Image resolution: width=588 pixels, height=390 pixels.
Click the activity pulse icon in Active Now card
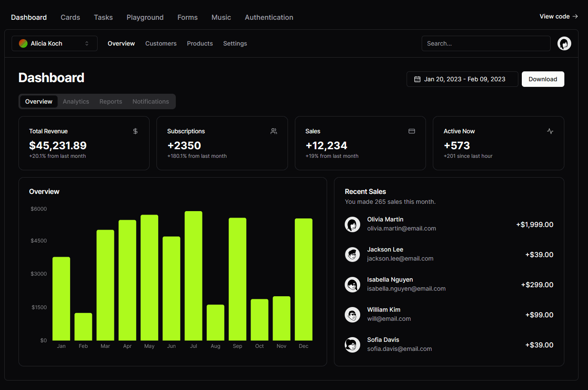pyautogui.click(x=550, y=131)
